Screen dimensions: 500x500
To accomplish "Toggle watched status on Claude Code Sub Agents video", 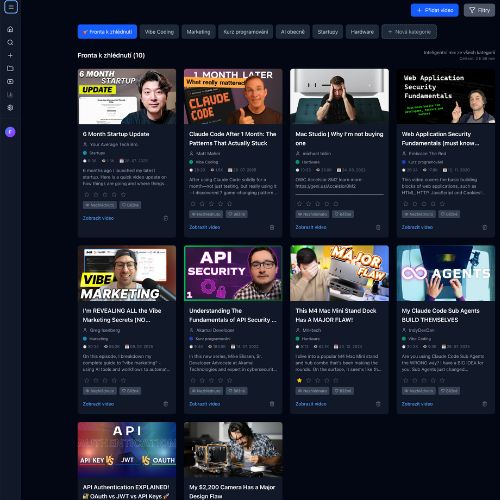I will (419, 391).
